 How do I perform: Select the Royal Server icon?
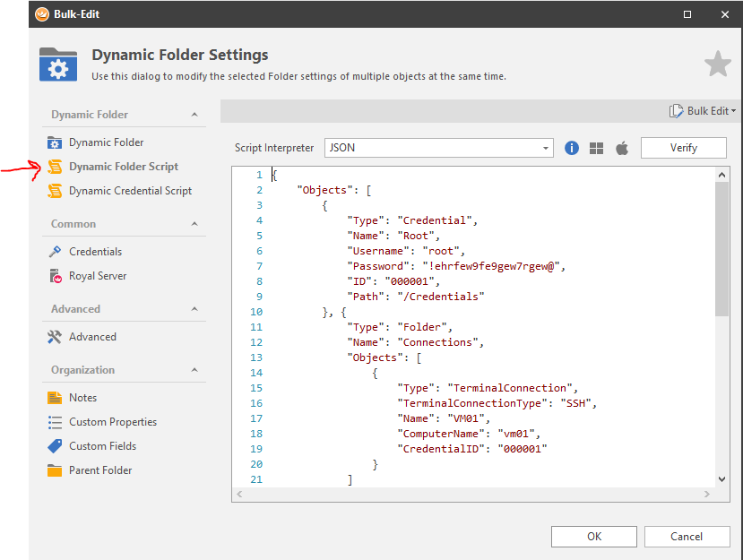(x=55, y=276)
